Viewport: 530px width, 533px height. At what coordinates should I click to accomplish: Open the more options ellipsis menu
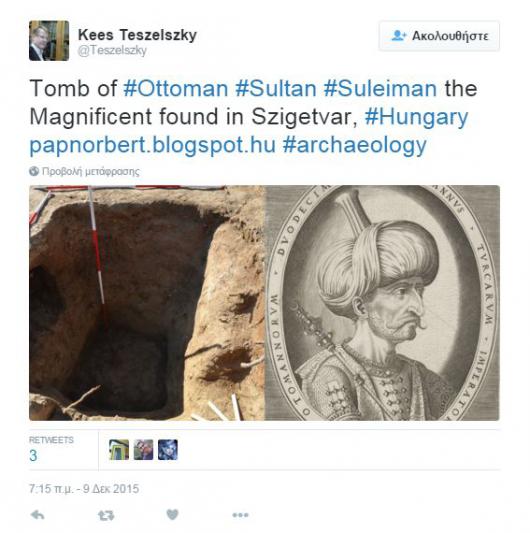(240, 515)
